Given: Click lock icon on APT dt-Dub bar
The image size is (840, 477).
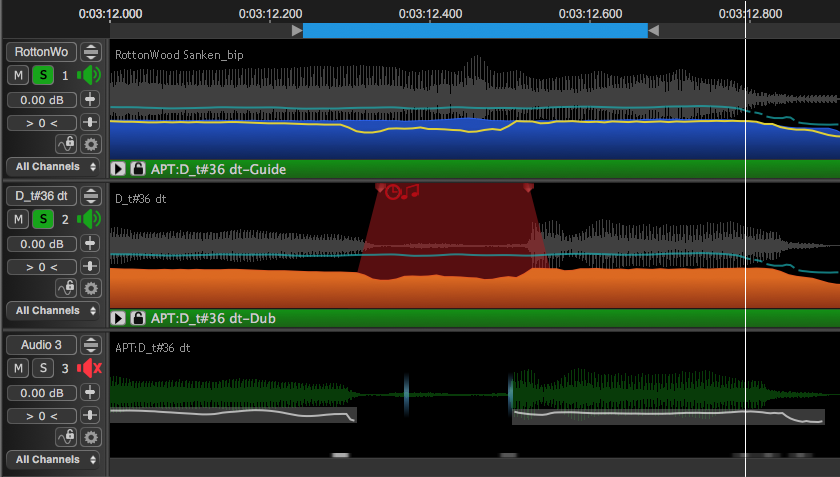Looking at the screenshot, I should [137, 318].
